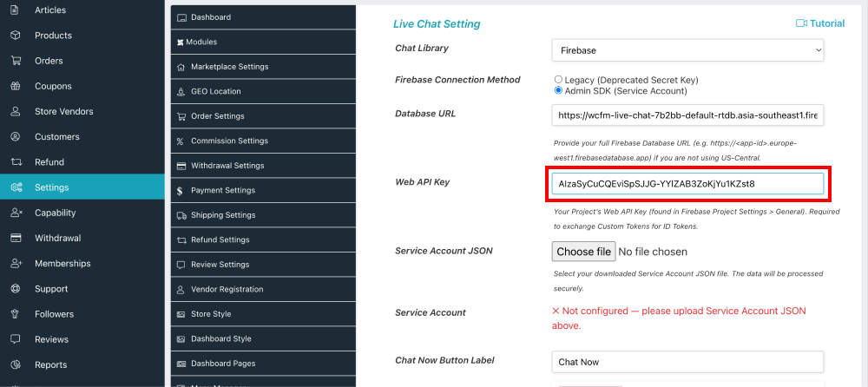
Task: Click the Products box icon in sidebar
Action: [x=16, y=36]
